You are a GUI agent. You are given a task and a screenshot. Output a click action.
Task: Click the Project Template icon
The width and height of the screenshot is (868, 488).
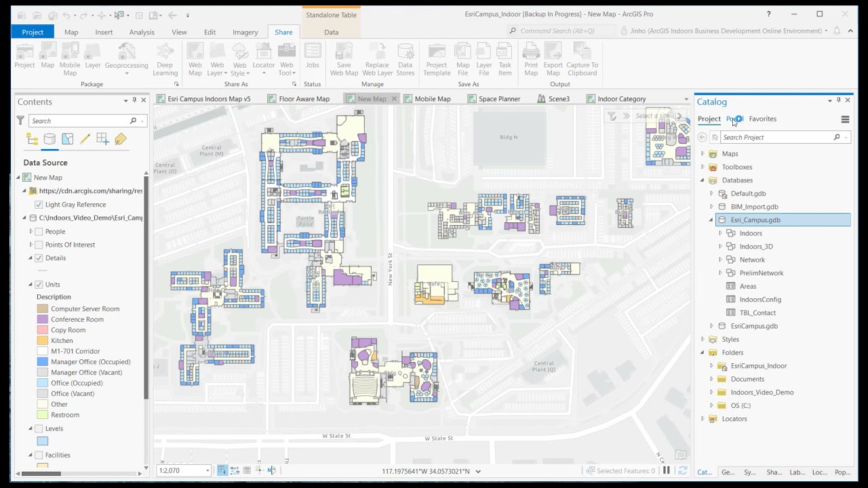pyautogui.click(x=437, y=60)
